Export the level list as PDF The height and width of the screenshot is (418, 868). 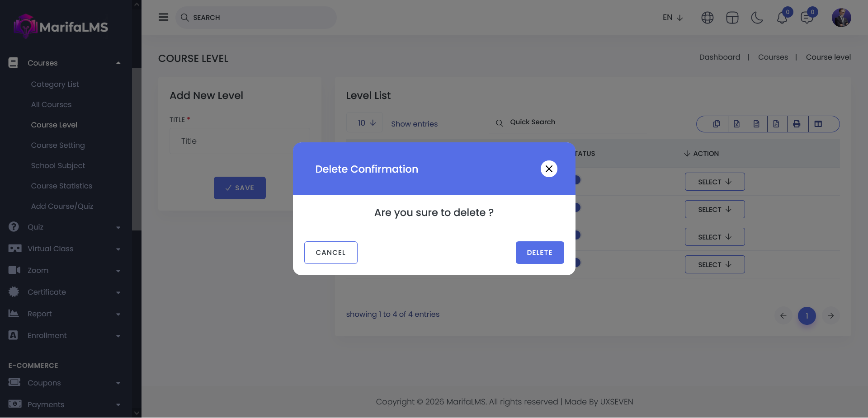pos(776,124)
